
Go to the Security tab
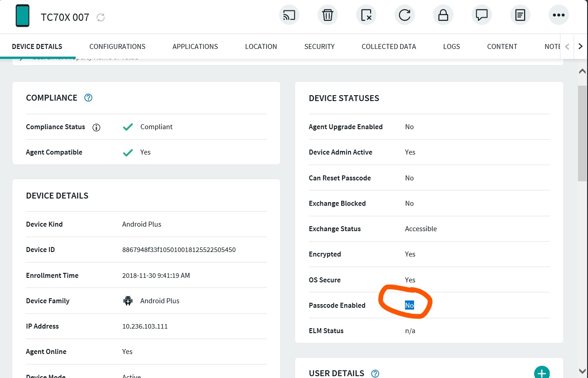[319, 46]
